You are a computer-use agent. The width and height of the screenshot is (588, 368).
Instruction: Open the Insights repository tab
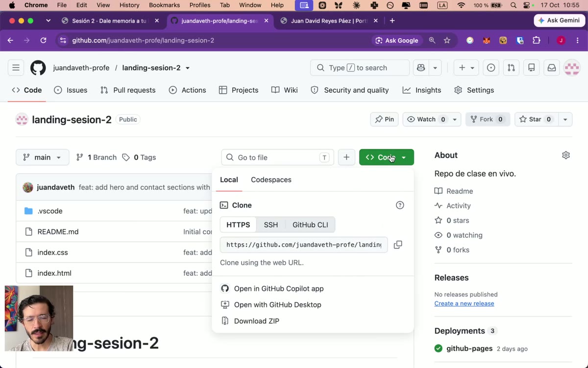coord(422,90)
